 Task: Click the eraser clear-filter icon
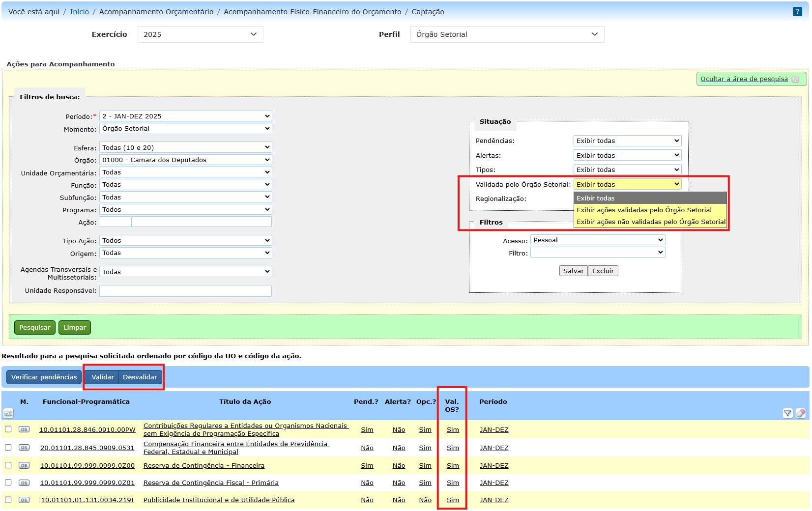point(801,413)
